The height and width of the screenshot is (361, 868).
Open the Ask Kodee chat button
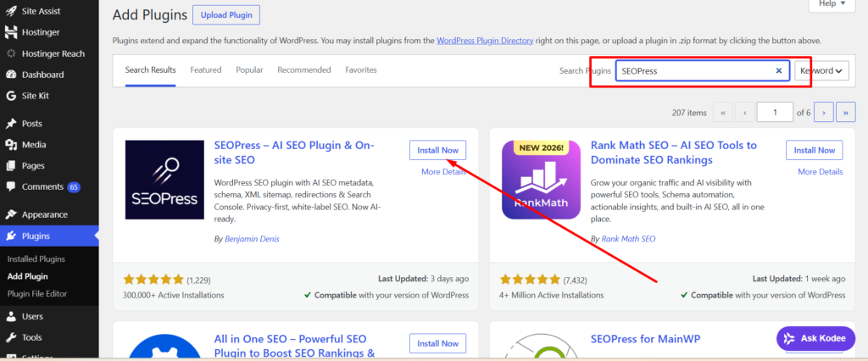coord(816,338)
